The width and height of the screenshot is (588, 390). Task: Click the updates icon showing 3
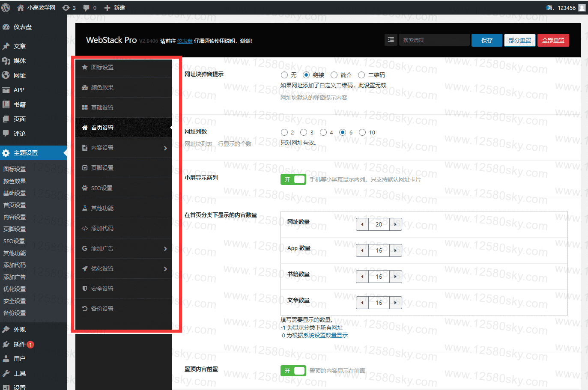point(66,8)
